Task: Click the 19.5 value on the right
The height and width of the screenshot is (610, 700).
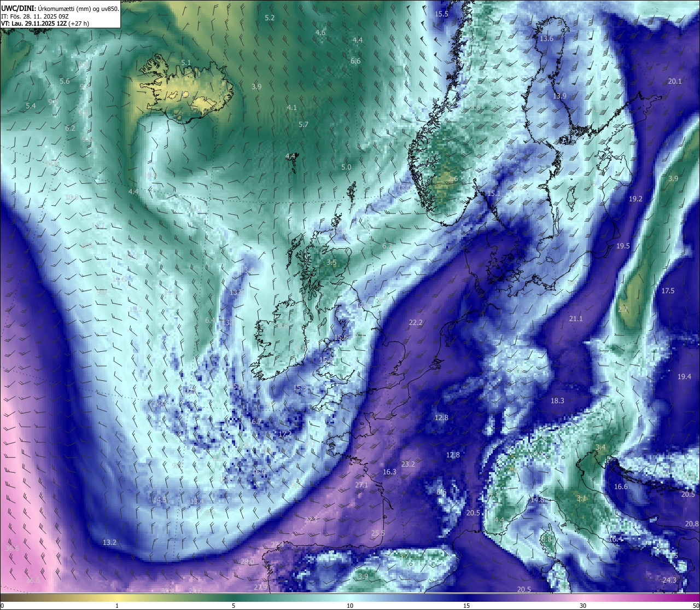Action: pos(623,246)
